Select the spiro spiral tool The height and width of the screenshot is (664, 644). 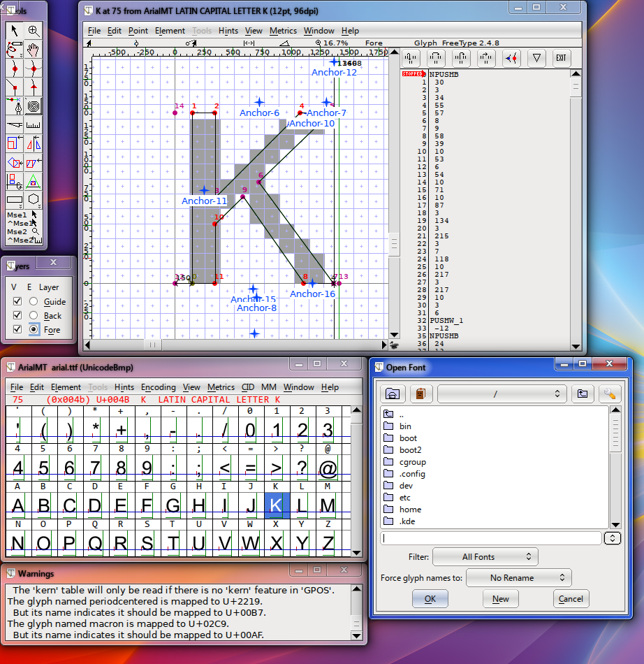click(34, 106)
